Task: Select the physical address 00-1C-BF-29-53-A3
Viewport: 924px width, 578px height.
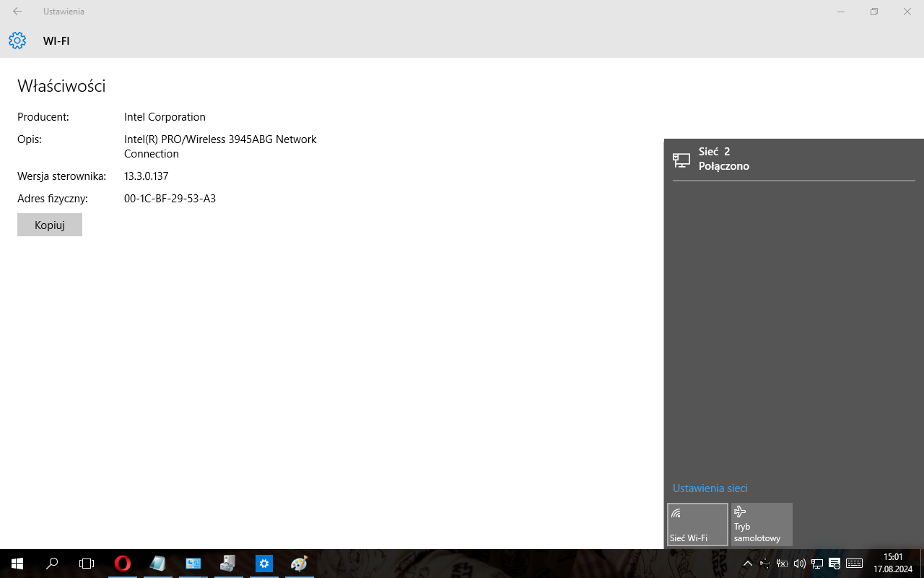Action: [170, 198]
